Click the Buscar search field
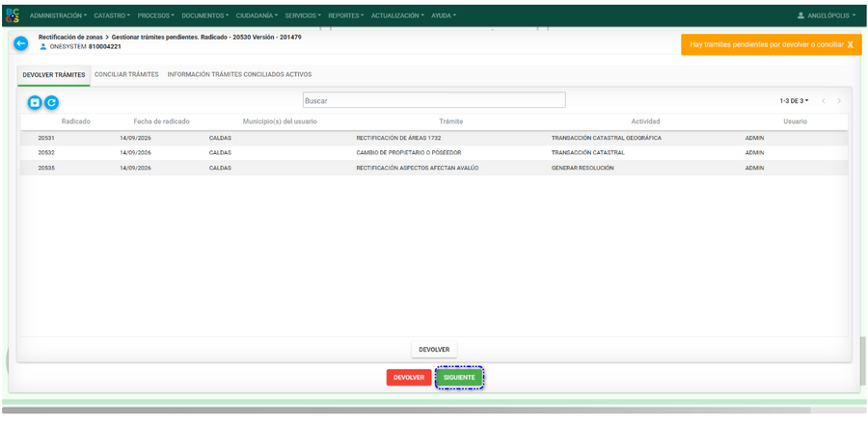The image size is (868, 421). click(434, 100)
